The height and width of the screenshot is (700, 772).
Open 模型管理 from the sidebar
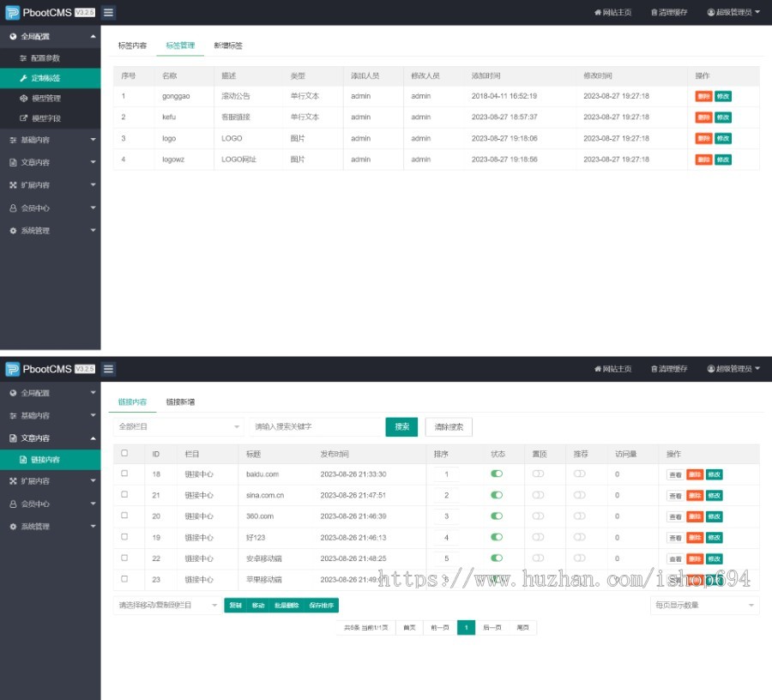pyautogui.click(x=45, y=98)
